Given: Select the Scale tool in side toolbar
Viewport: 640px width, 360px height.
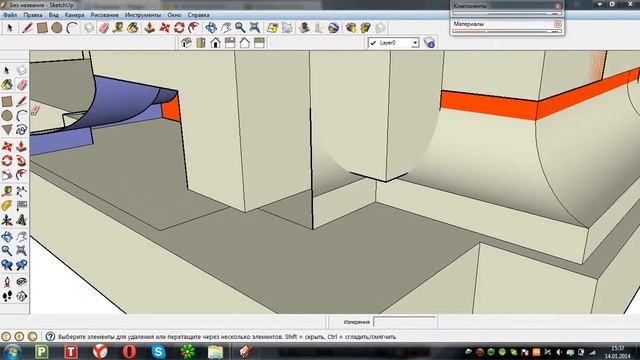Looking at the screenshot, I should coord(7,176).
